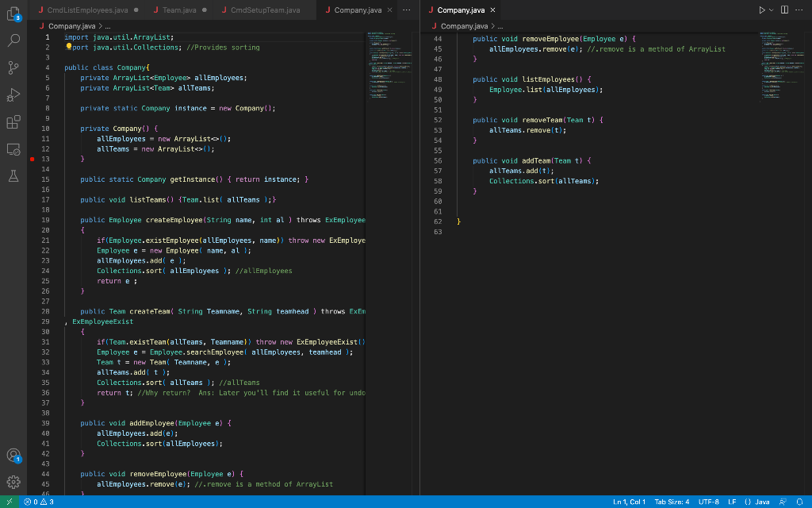
Task: Open the Testing view
Action: pos(12,176)
